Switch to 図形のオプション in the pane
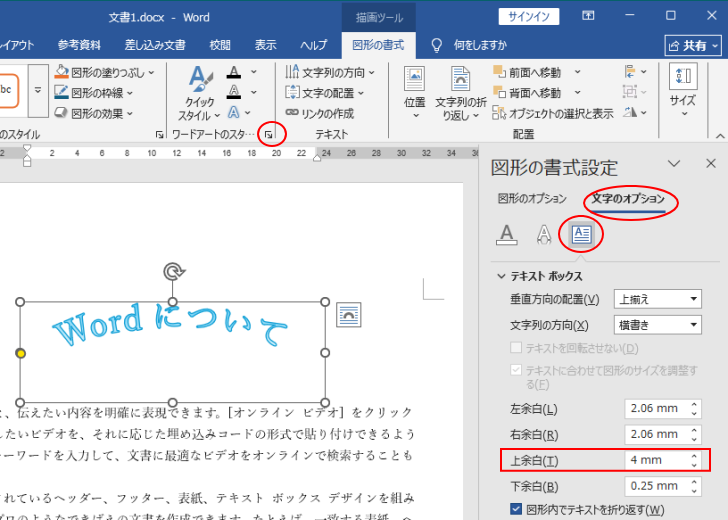The image size is (728, 520). coord(532,199)
